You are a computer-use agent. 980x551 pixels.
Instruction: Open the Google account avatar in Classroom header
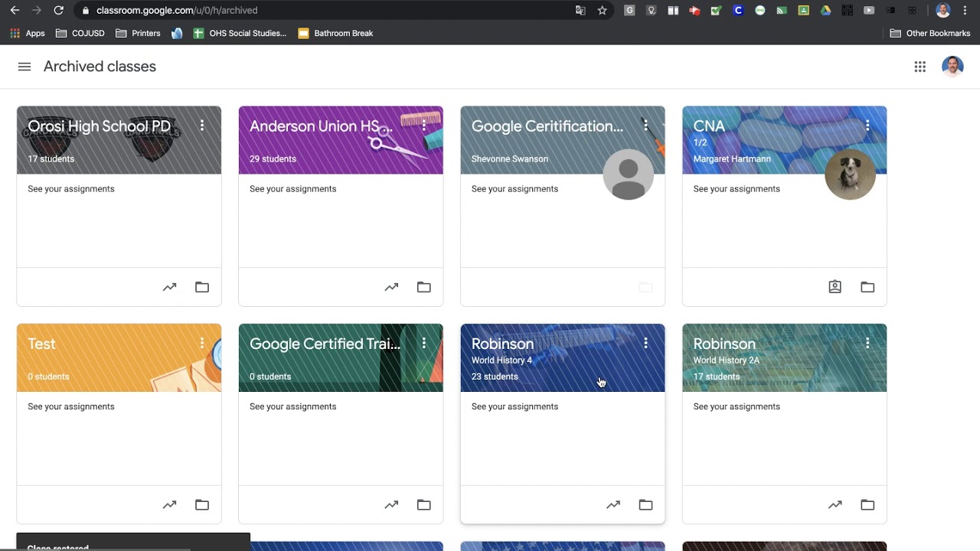952,67
